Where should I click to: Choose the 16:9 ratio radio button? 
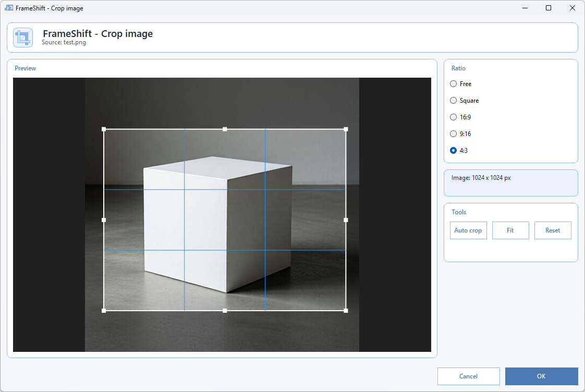(x=453, y=117)
